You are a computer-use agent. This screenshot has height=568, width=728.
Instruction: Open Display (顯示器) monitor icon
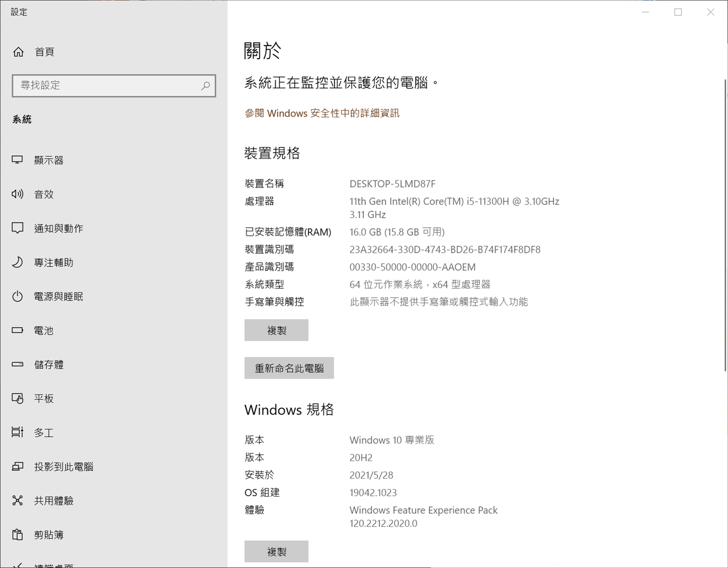(18, 160)
